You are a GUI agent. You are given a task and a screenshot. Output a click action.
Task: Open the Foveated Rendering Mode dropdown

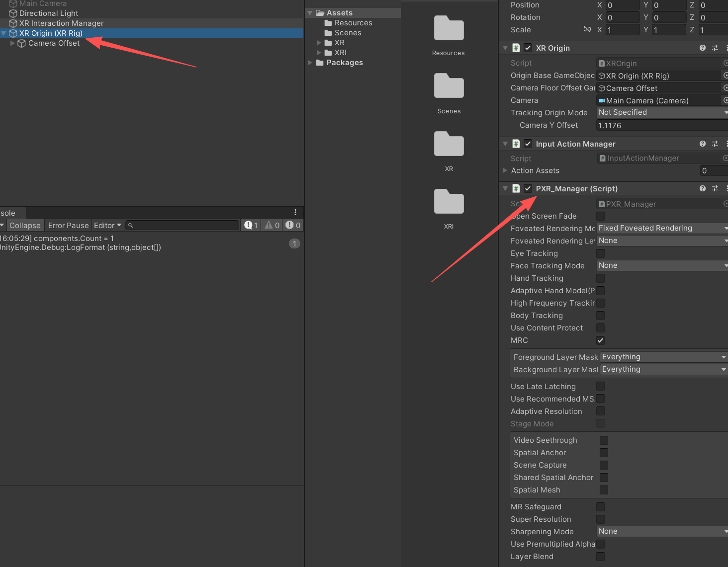[661, 228]
